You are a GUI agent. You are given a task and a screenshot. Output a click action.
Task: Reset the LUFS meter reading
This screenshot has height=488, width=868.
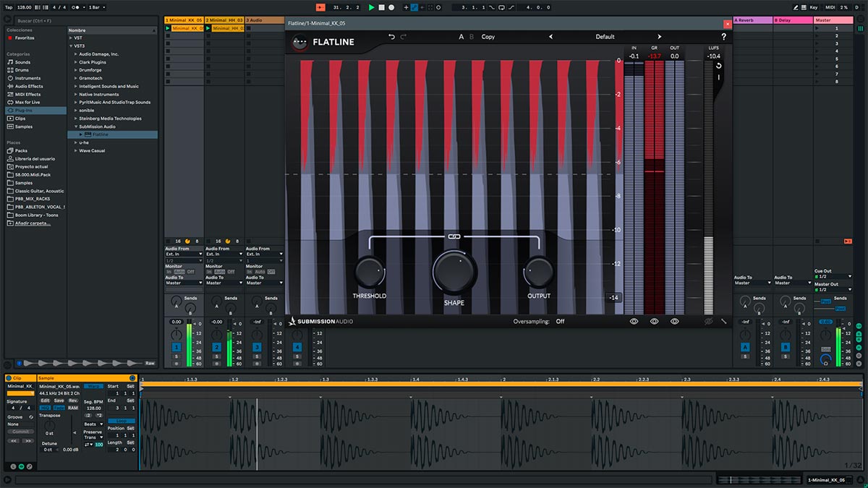719,66
